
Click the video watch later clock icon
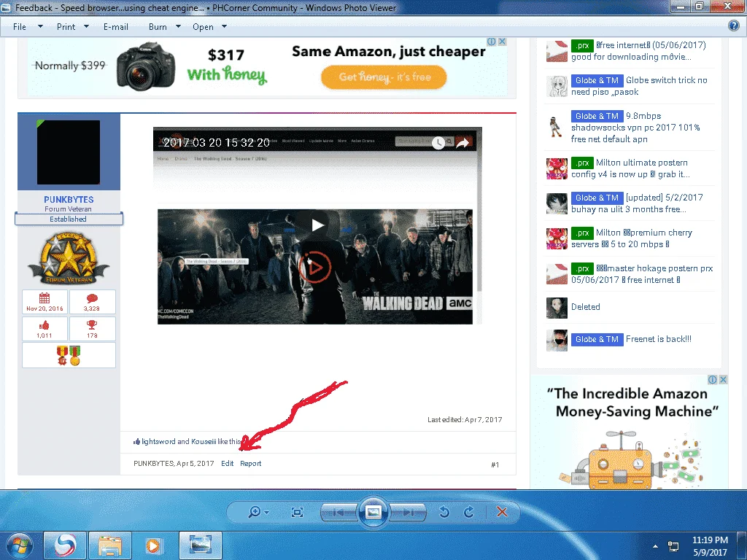[x=438, y=142]
